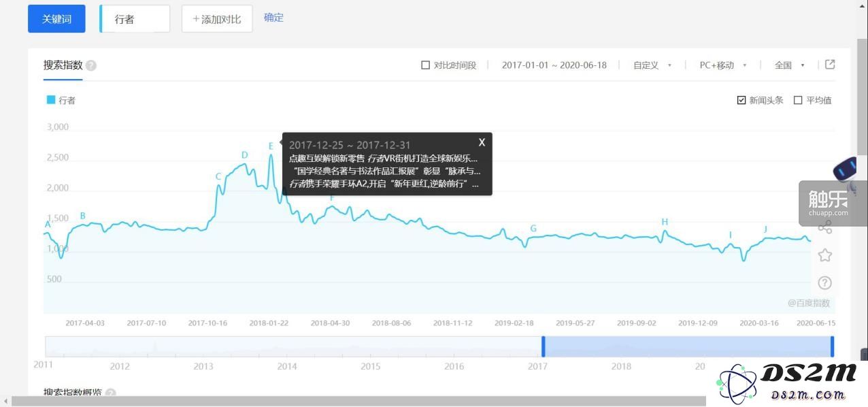Image resolution: width=868 pixels, height=407 pixels.
Task: Select the 搜索指数 tab
Action: point(63,65)
